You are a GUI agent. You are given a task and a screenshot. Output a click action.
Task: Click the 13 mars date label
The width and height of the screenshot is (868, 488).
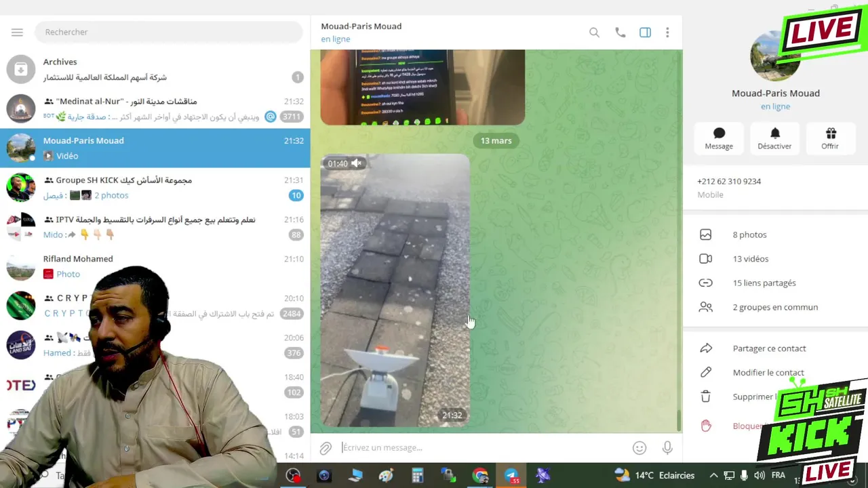(496, 140)
